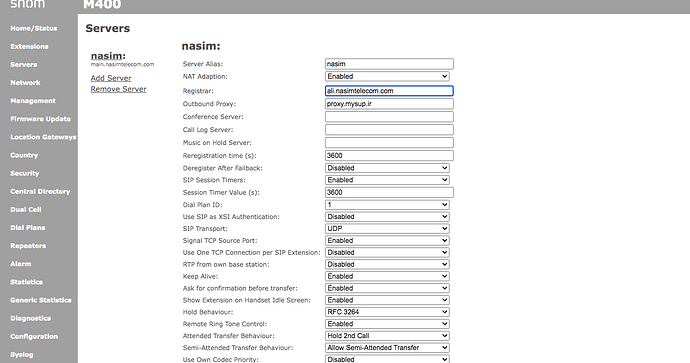Open Remote Ring Tone Control dropdown
The image size is (690, 363).
pyautogui.click(x=387, y=323)
